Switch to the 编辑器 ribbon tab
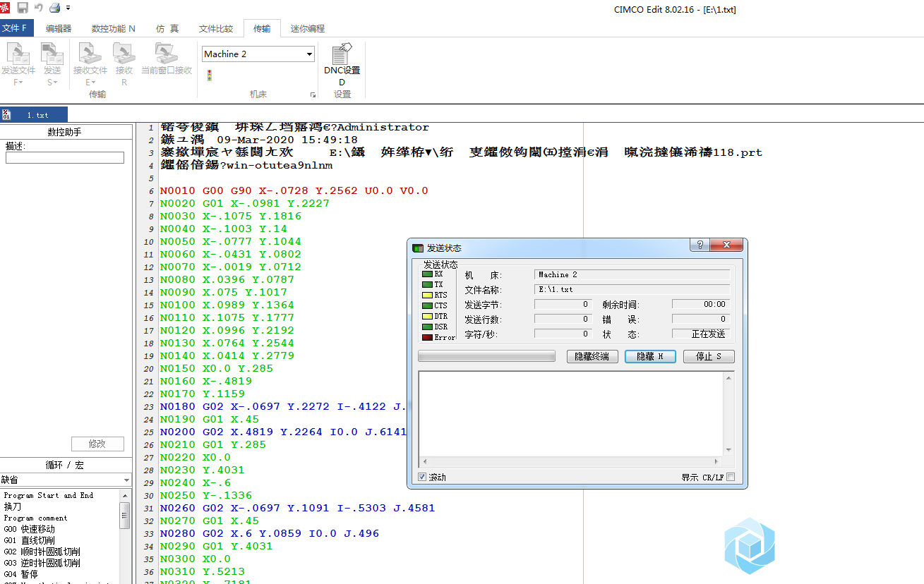 tap(59, 28)
